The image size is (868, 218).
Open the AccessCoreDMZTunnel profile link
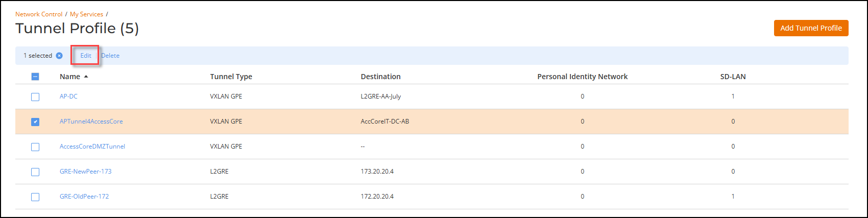92,147
